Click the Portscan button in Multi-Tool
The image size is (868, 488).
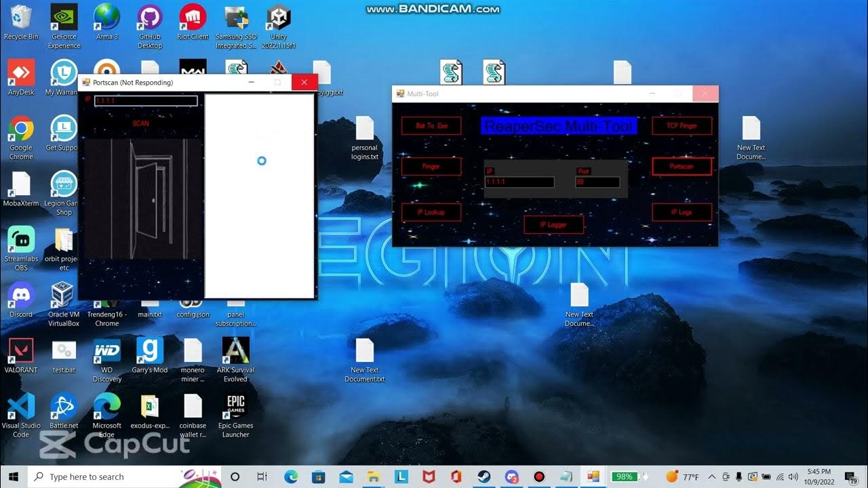(x=682, y=166)
